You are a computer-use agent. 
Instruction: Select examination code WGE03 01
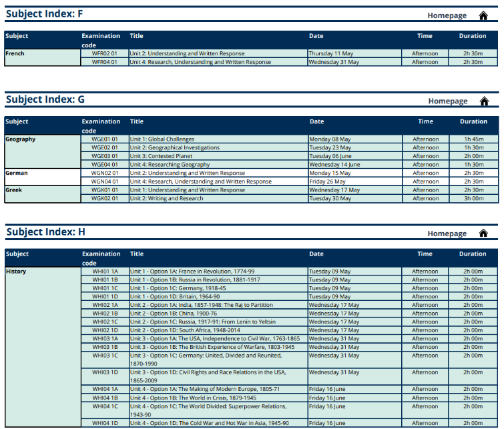click(x=105, y=156)
